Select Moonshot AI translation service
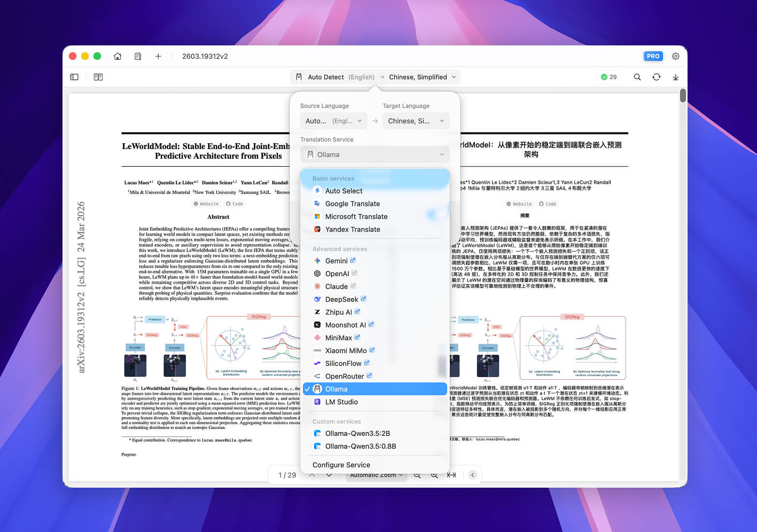 point(375,325)
